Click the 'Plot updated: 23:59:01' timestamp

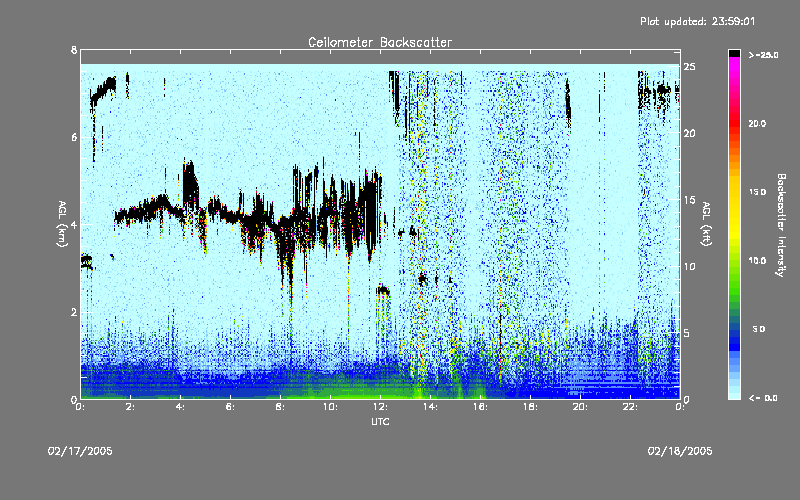[697, 21]
